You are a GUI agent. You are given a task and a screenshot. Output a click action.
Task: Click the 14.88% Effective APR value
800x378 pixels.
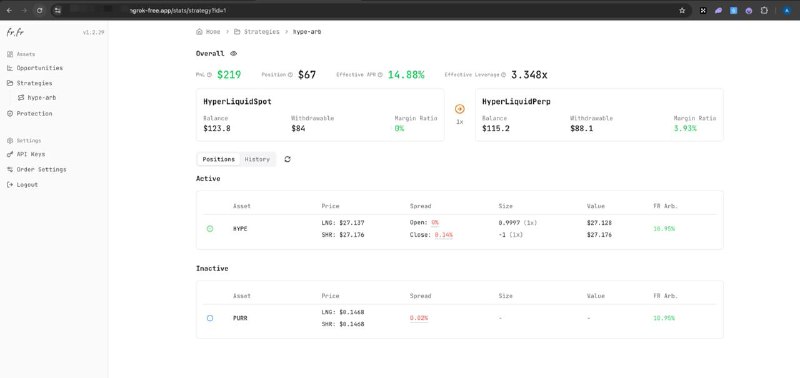[x=406, y=75]
